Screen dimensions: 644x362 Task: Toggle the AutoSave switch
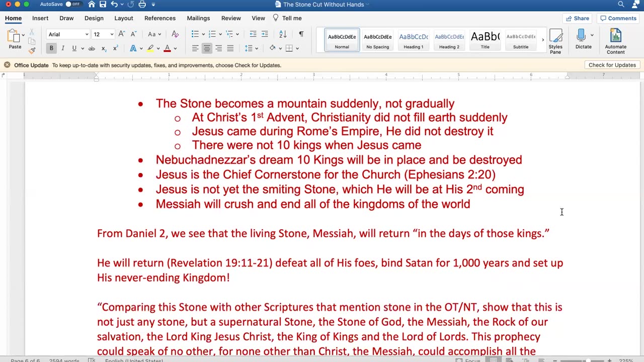[x=73, y=5]
